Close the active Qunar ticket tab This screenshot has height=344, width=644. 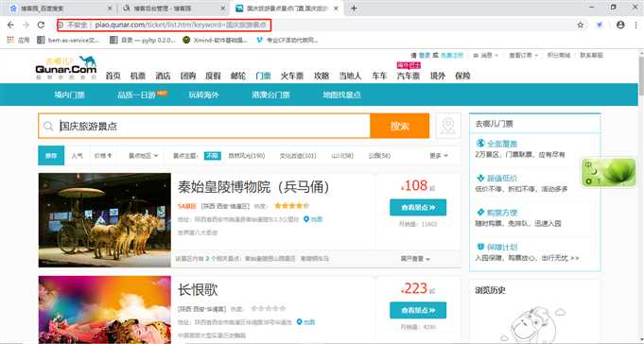point(336,9)
